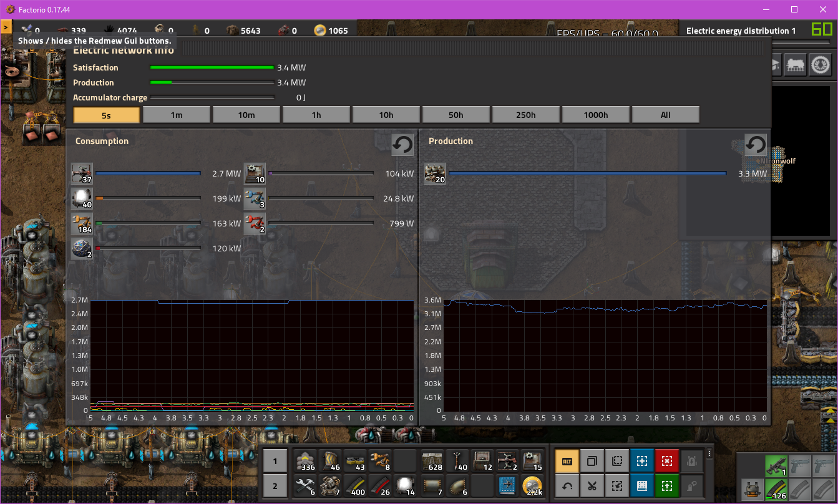The width and height of the screenshot is (838, 504).
Task: Toggle ALT mode shortcut
Action: point(567,461)
